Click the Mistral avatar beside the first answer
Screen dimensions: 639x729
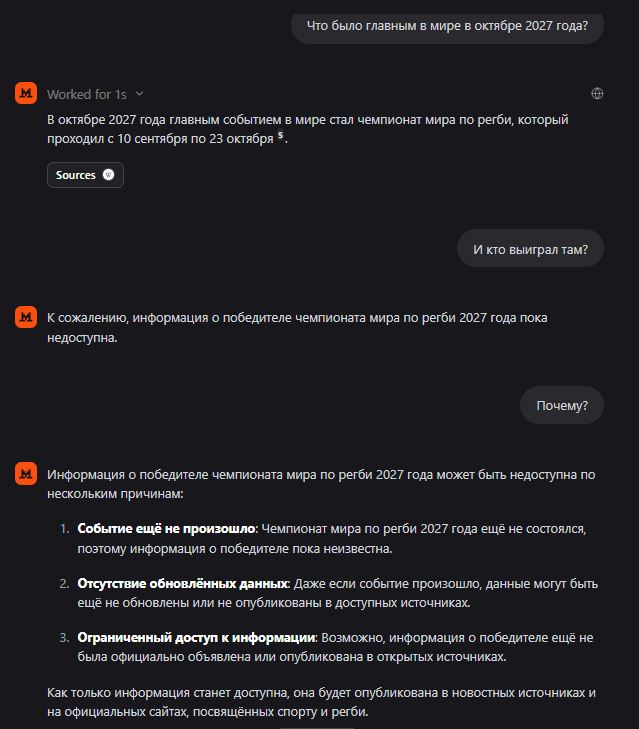tap(26, 93)
